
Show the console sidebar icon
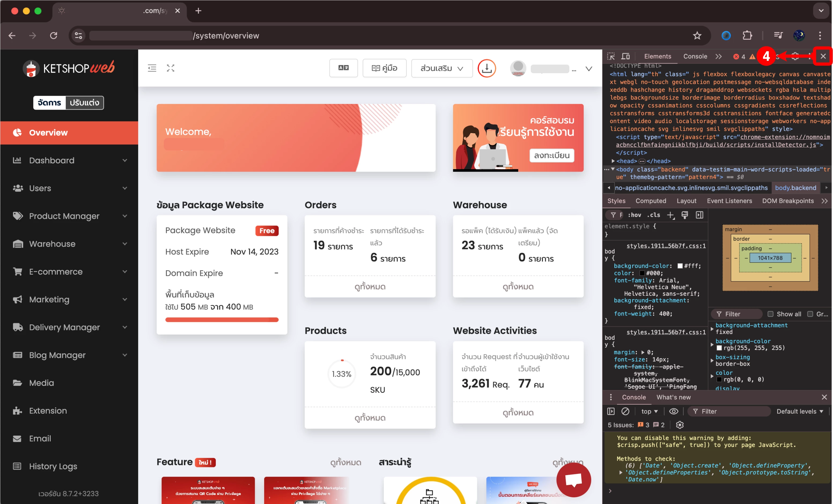point(611,412)
